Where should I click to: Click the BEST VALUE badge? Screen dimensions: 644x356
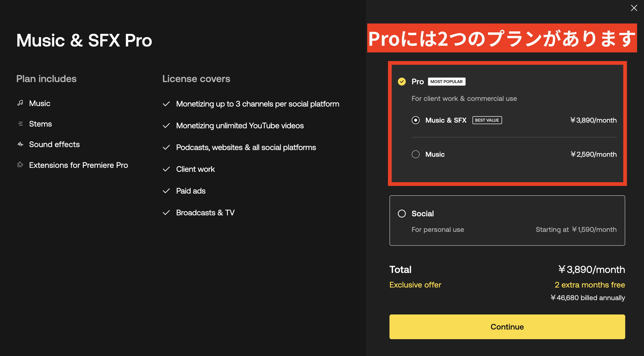pos(487,120)
